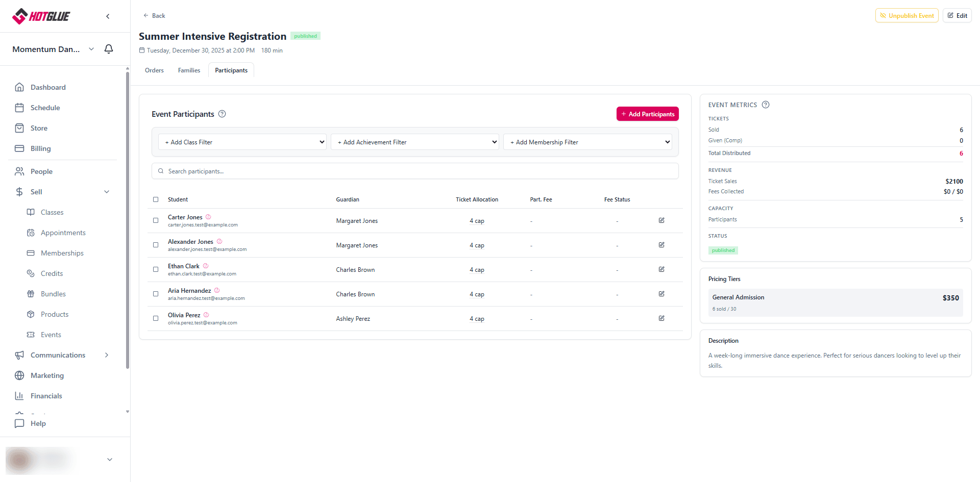This screenshot has height=482, width=980.
Task: Go to Financials in the sidebar
Action: pyautogui.click(x=46, y=396)
